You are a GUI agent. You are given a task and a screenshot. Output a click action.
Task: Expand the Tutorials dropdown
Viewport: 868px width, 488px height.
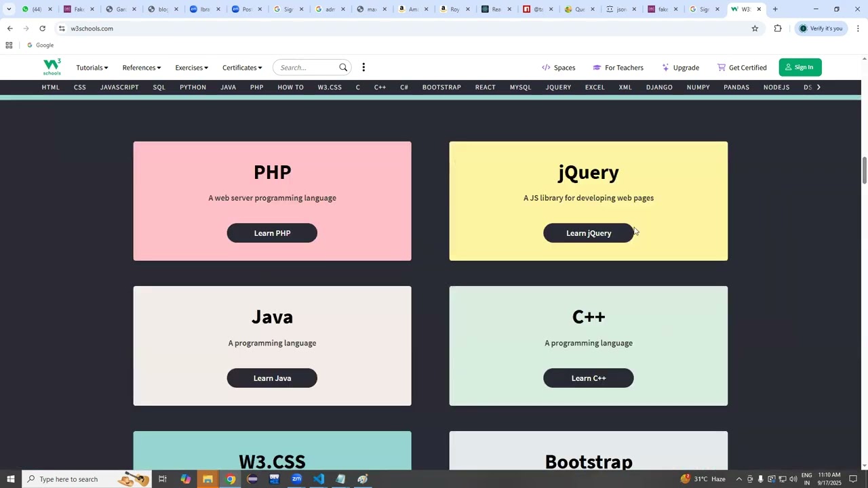click(x=92, y=68)
